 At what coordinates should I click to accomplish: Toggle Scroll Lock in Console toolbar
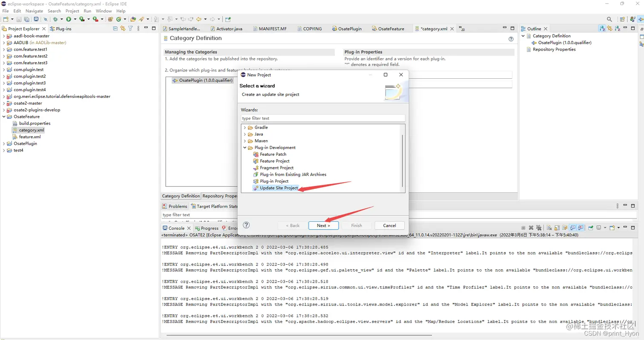pyautogui.click(x=557, y=228)
